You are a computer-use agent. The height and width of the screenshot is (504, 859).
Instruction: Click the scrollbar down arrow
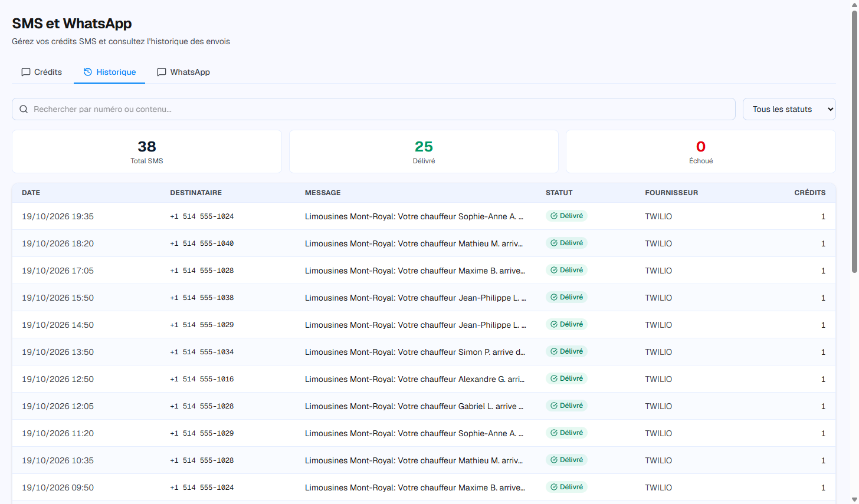pos(854,500)
